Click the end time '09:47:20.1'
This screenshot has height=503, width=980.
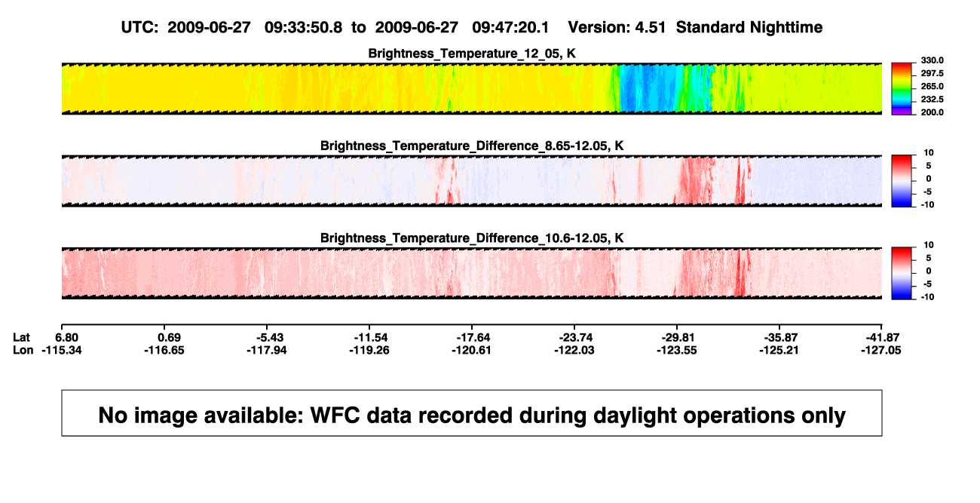pos(510,27)
